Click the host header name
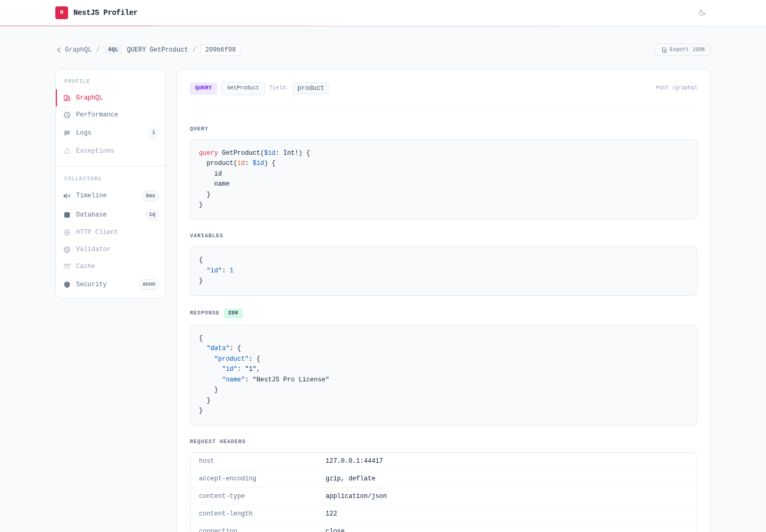The width and height of the screenshot is (766, 532). click(206, 461)
